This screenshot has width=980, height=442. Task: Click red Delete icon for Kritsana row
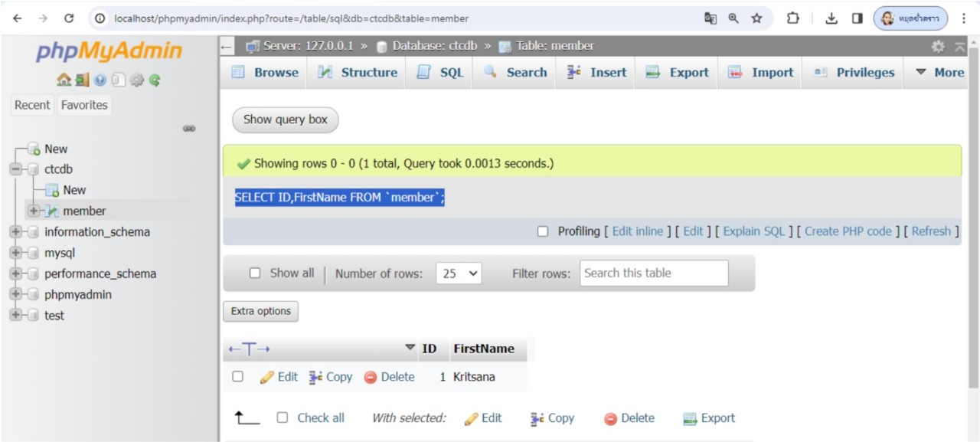(x=371, y=377)
